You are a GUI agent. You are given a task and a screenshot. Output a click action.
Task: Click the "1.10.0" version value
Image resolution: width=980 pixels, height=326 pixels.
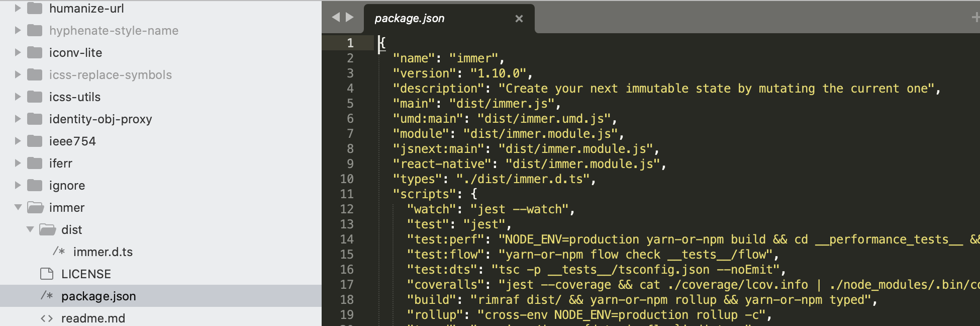(498, 73)
